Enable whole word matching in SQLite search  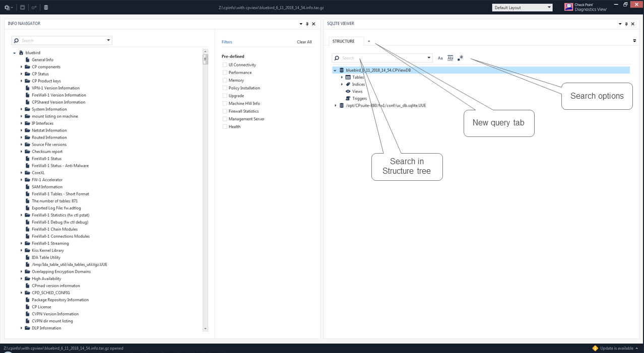pyautogui.click(x=450, y=58)
